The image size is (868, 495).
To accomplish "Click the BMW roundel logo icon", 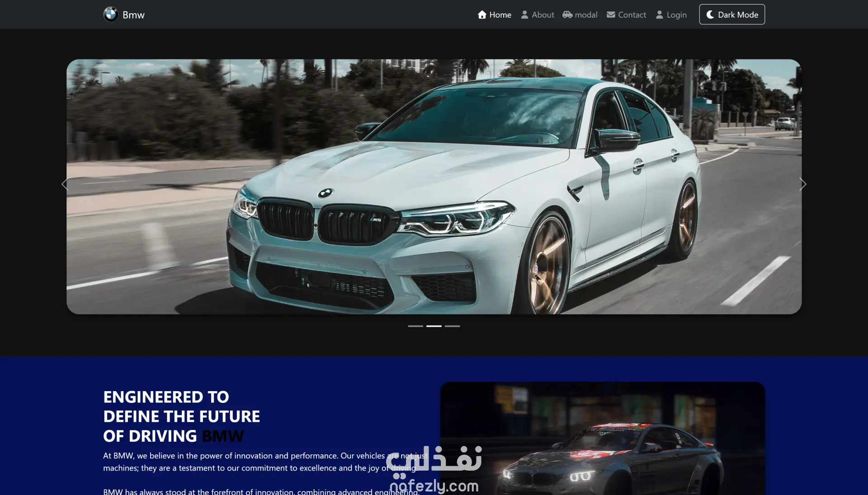I will click(110, 14).
